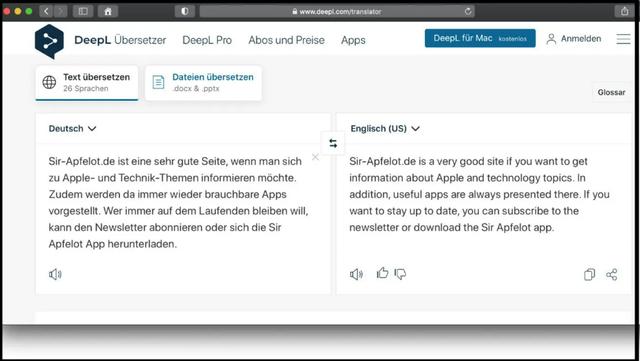Click the English translation text
This screenshot has width=640, height=361.
coord(480,194)
